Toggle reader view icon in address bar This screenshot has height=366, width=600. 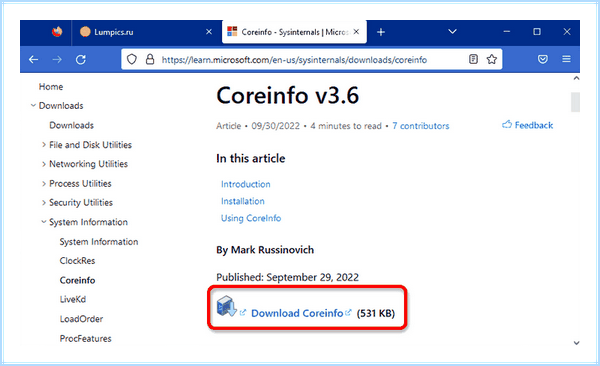click(x=473, y=59)
